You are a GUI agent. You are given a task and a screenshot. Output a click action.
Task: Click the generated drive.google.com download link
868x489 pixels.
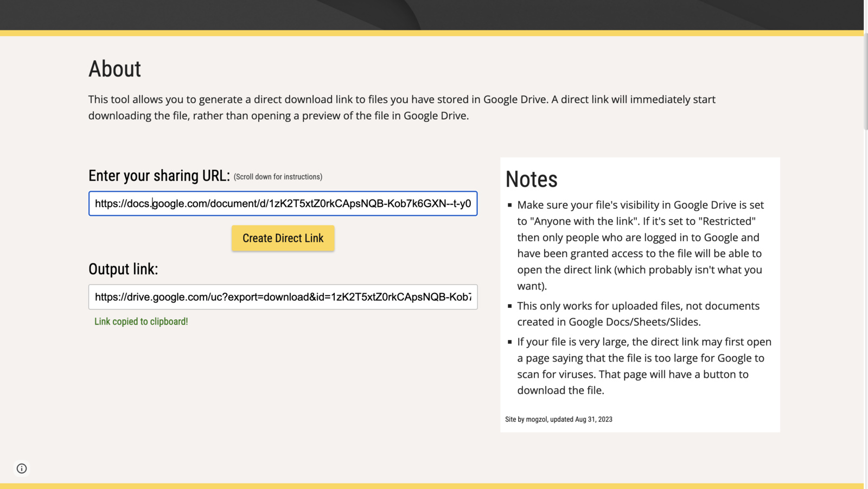[x=283, y=297]
